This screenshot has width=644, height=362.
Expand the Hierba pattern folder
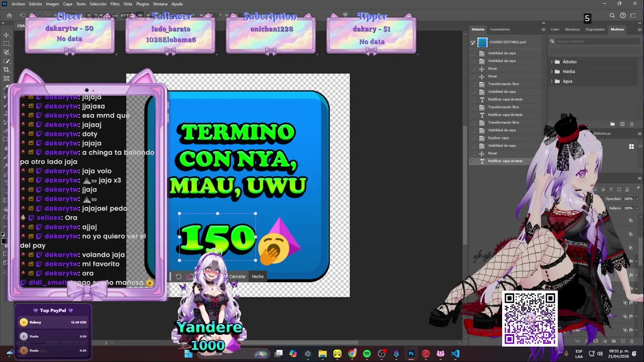click(x=551, y=71)
